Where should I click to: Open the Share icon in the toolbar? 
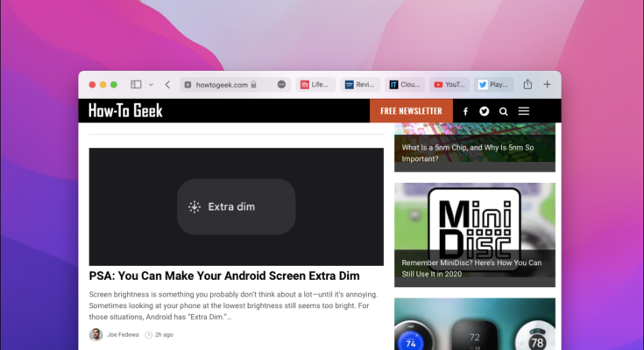click(527, 85)
